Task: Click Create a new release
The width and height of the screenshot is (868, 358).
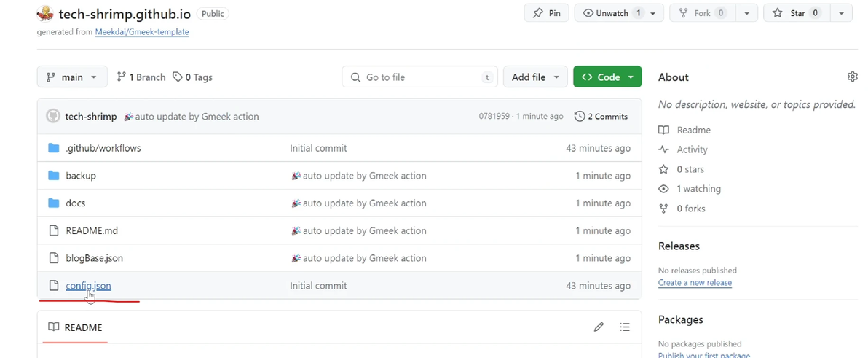Action: 695,283
